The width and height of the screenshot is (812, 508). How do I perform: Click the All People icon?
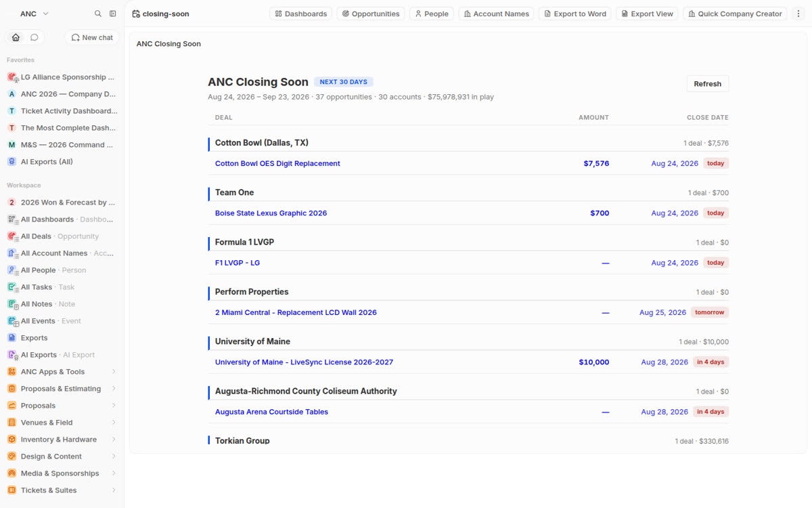coord(12,270)
